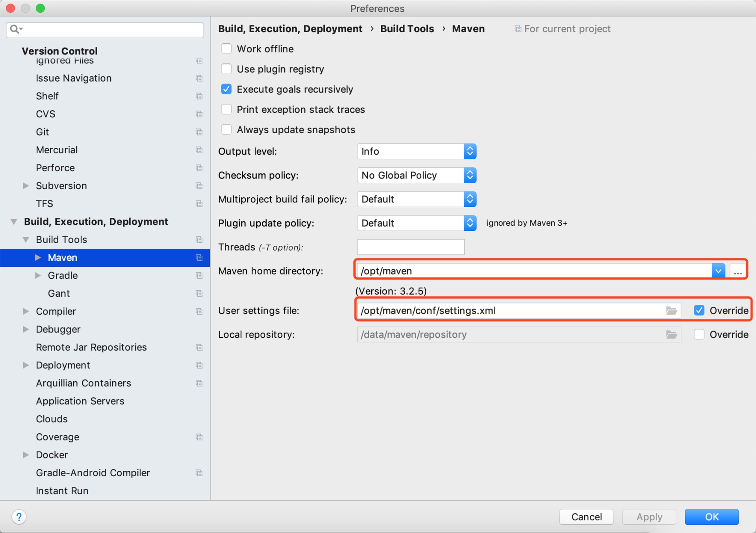
Task: Click the Threads input field
Action: 410,247
